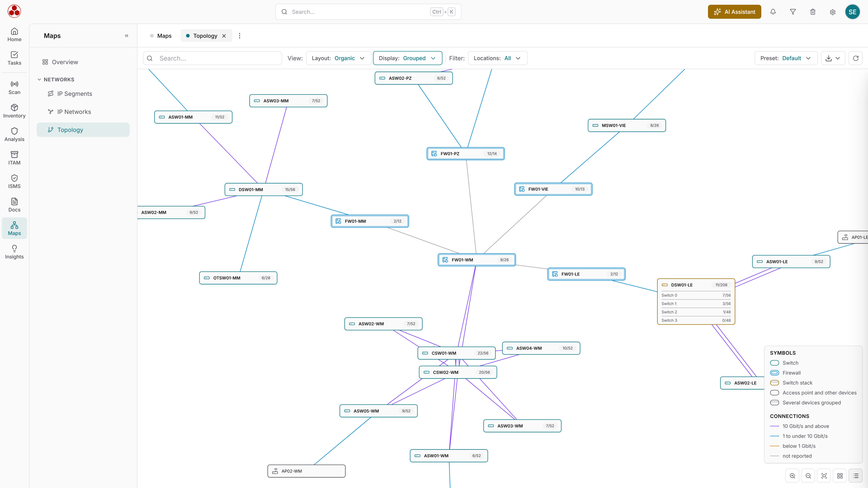
Task: Click the Firewall legend symbol
Action: coord(775,373)
